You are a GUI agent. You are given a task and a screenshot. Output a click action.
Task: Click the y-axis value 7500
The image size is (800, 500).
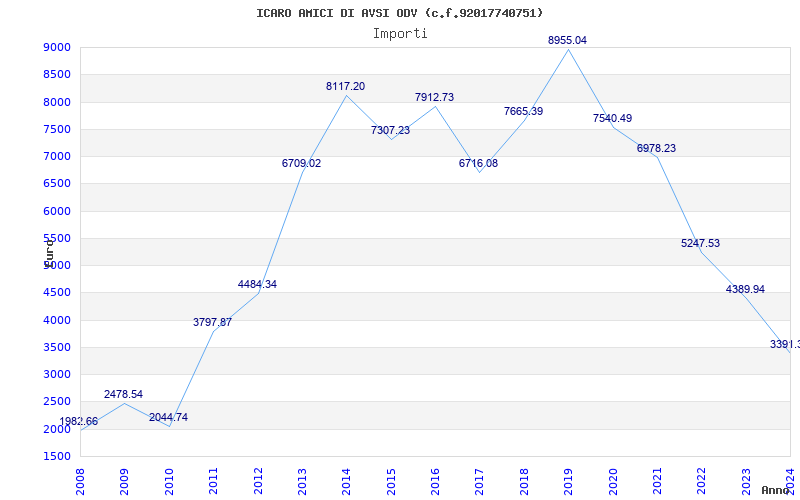point(57,129)
